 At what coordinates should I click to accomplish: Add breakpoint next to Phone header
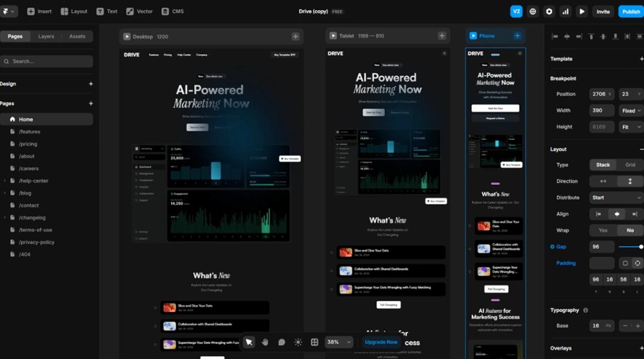[517, 36]
